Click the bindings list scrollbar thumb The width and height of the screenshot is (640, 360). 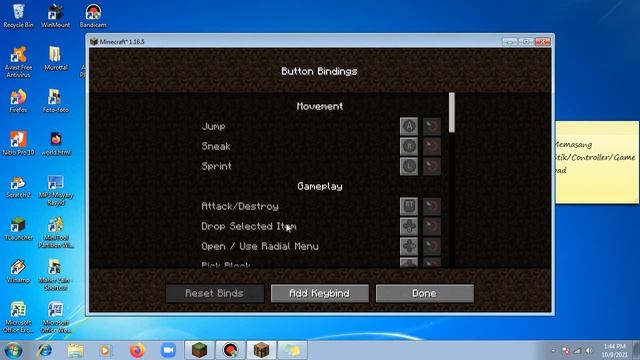[x=451, y=113]
